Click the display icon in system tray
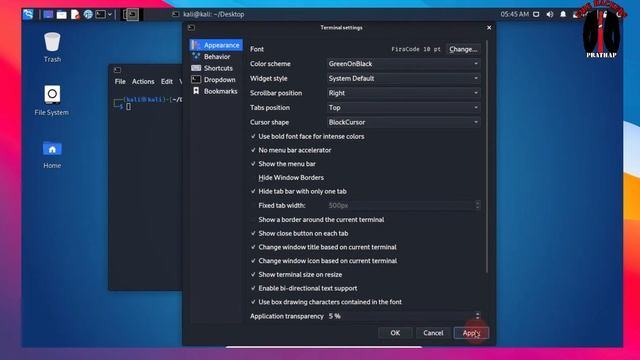This screenshot has height=360, width=640. coord(536,14)
